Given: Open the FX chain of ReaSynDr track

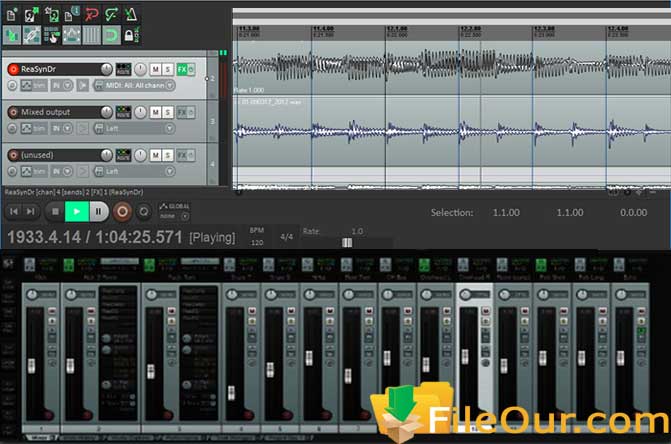Looking at the screenshot, I should (x=182, y=69).
